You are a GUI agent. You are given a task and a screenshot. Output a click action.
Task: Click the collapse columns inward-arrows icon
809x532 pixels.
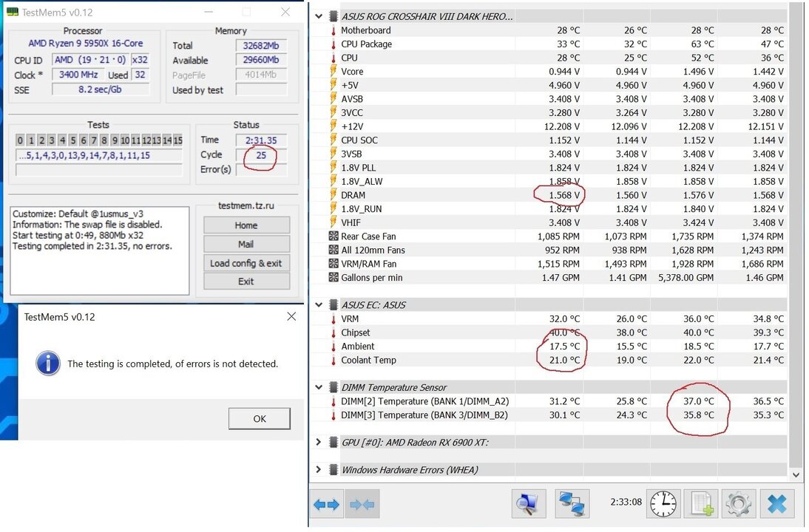[362, 505]
